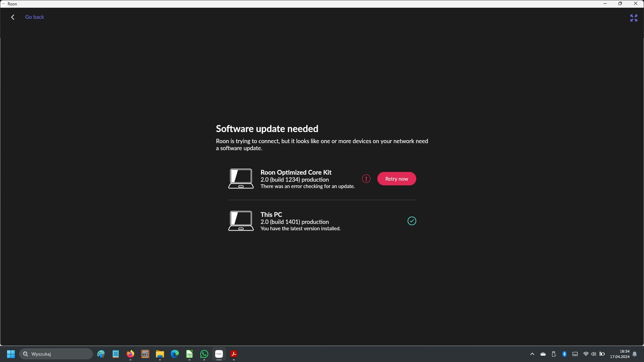Select the This PC device title

pos(271,215)
